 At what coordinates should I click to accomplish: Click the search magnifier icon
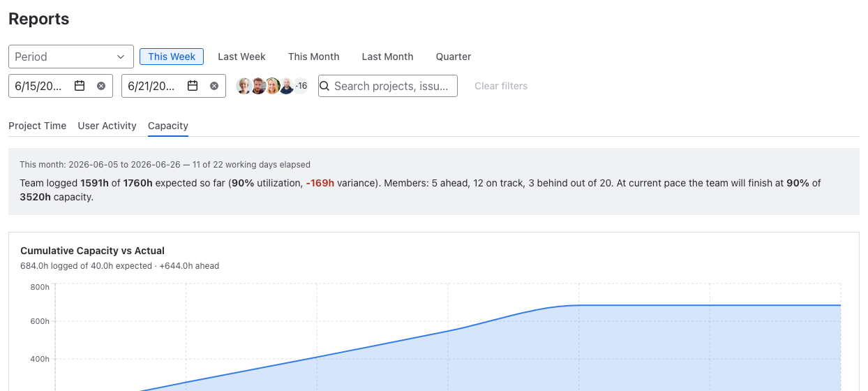tap(324, 86)
